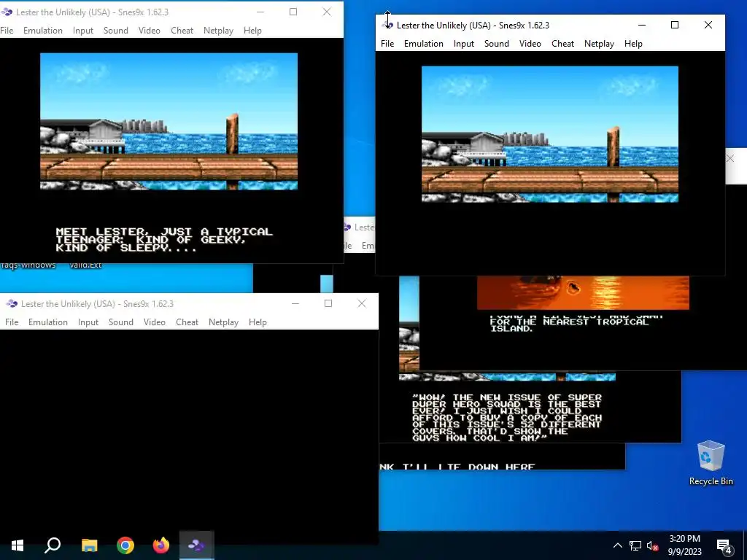Open Input menu in top-left Snes9x window

click(83, 31)
